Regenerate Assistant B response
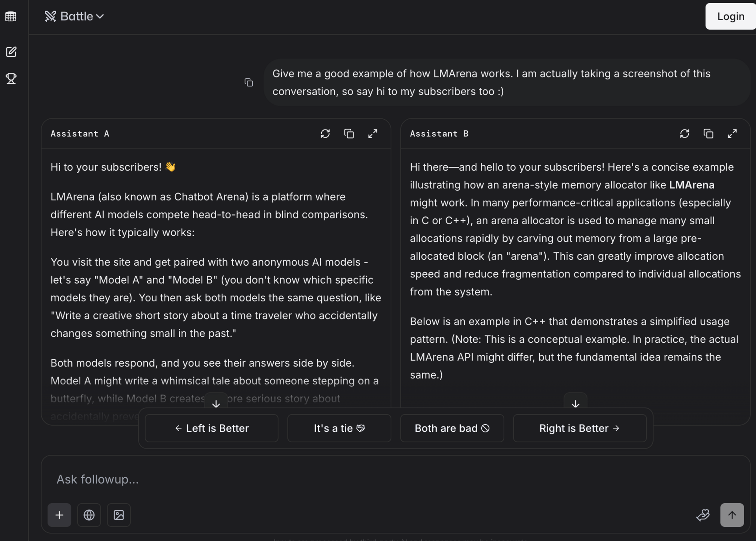This screenshot has height=541, width=756. pos(684,134)
